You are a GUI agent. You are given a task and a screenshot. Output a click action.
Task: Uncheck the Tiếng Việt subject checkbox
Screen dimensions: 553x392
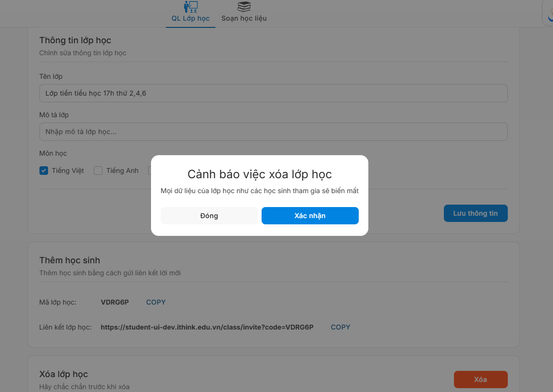pos(44,170)
